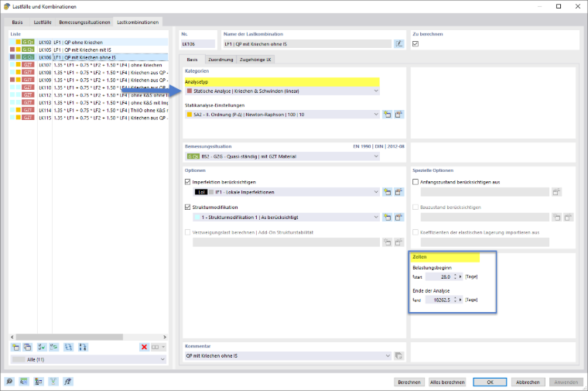Viewport: 588px width, 391px height.
Task: Tick the Bauzustand berücksichtigen checkbox
Action: coord(415,208)
